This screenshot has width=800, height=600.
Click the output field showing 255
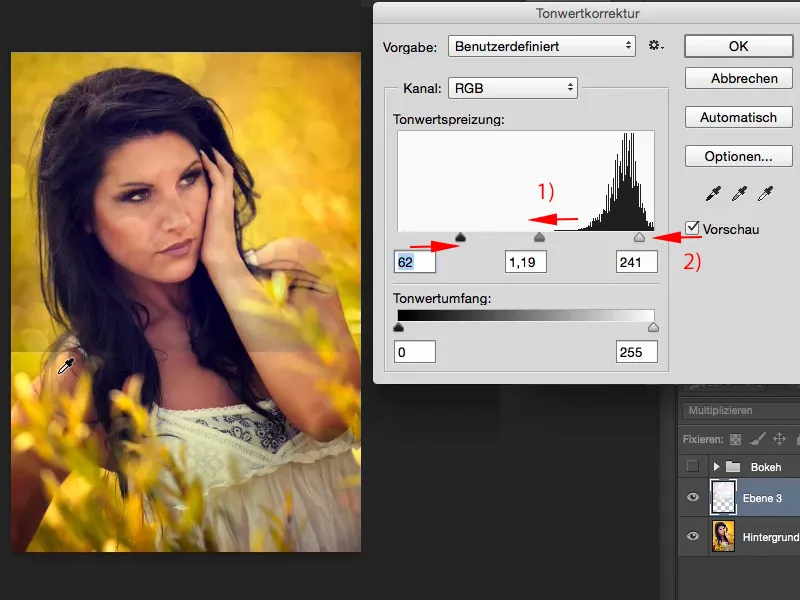pos(637,352)
